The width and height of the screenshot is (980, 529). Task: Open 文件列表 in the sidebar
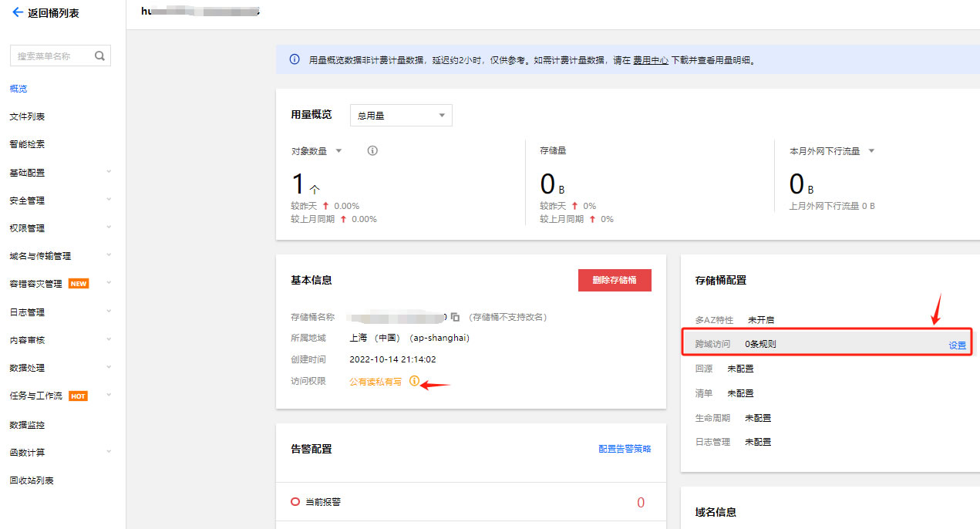[27, 116]
